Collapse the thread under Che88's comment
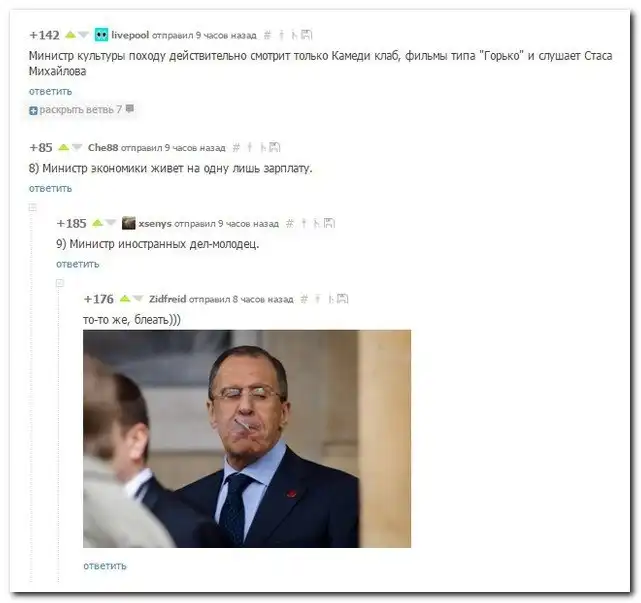Screen dimensions: 641x603 point(33,208)
